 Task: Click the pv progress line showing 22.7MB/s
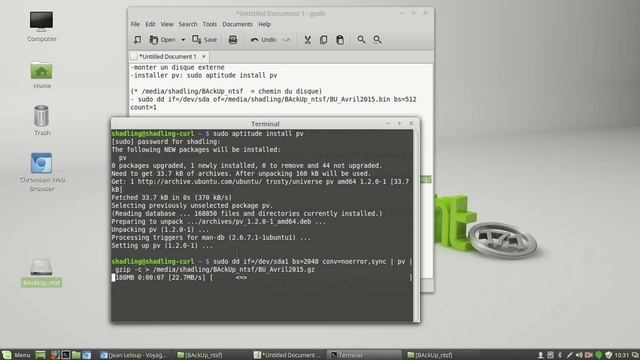[x=262, y=278]
